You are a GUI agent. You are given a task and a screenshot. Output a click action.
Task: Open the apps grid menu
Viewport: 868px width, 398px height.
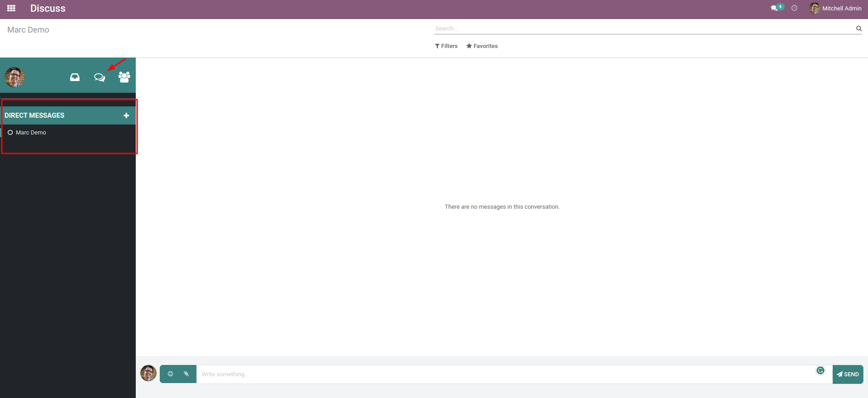click(11, 8)
